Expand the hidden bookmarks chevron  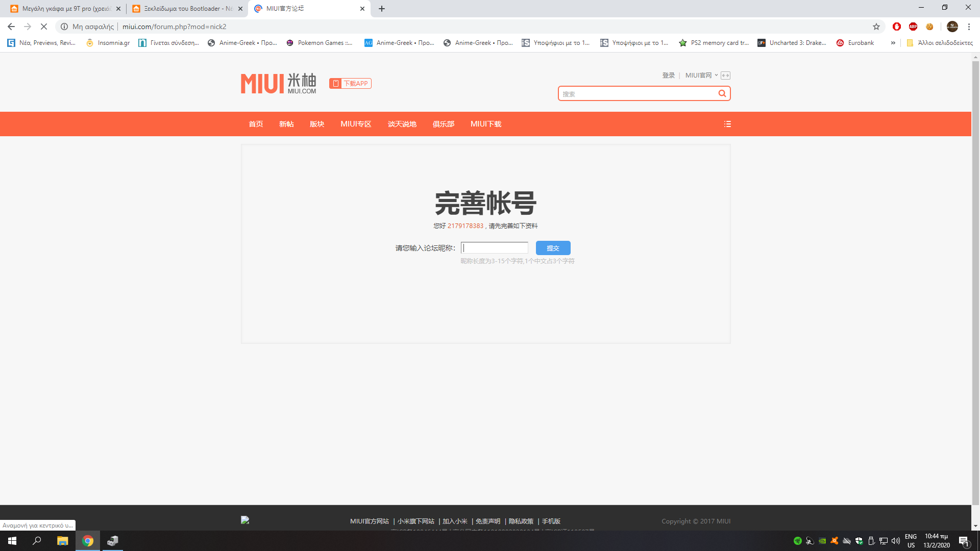pos(893,43)
